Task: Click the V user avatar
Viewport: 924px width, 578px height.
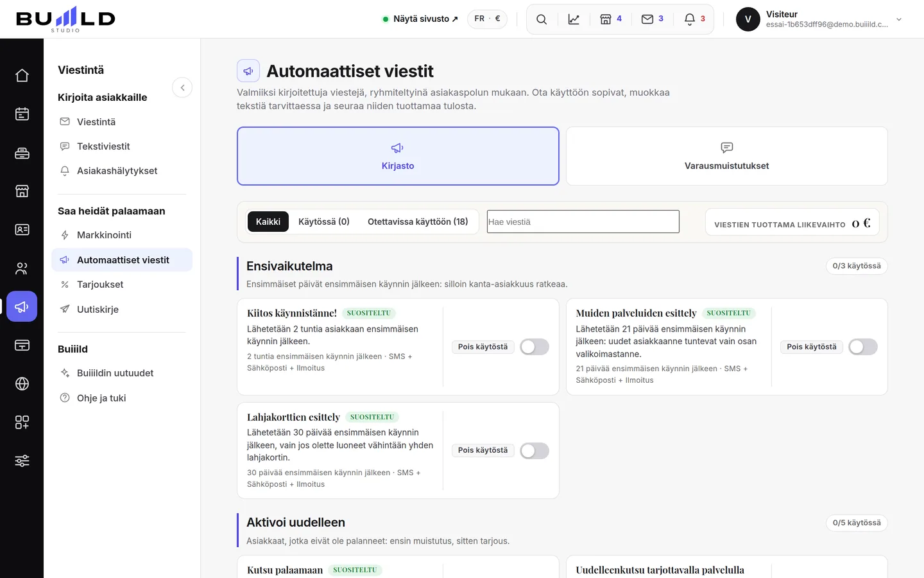Action: [748, 19]
